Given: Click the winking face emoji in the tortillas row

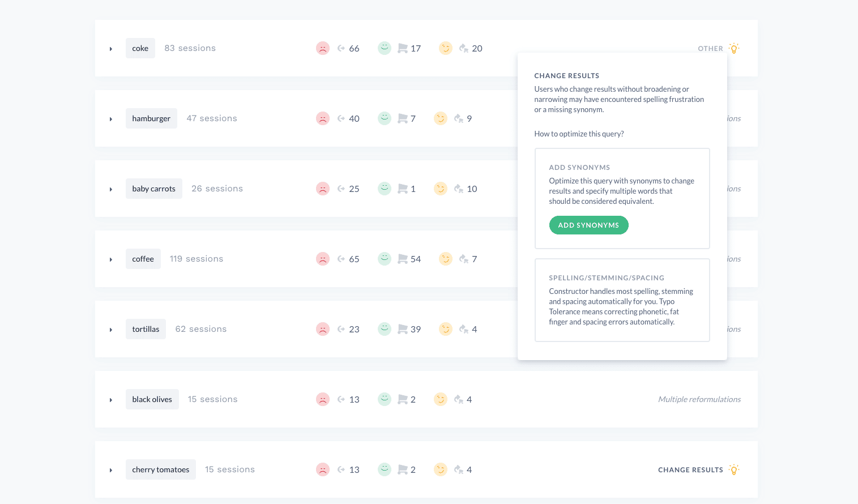Looking at the screenshot, I should [x=446, y=329].
